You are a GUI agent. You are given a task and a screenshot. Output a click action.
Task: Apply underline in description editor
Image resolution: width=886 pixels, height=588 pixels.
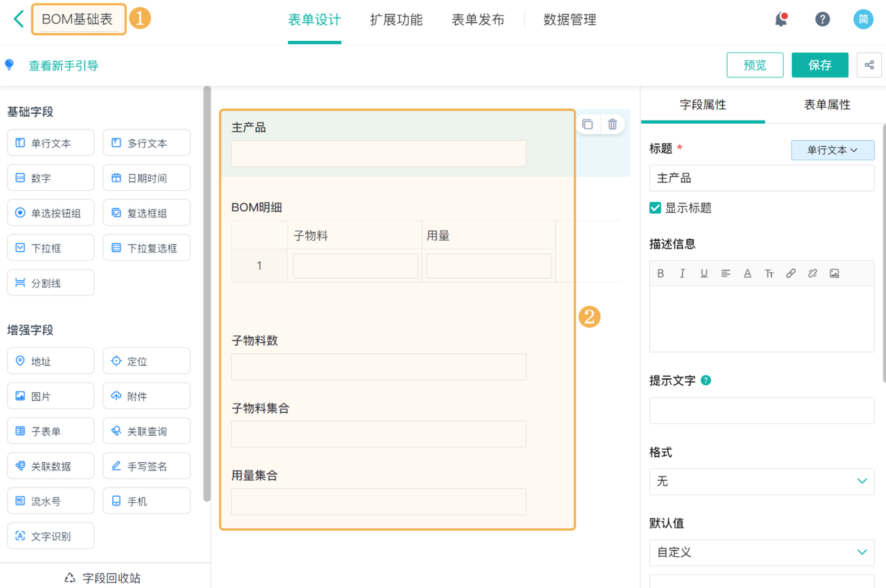704,273
